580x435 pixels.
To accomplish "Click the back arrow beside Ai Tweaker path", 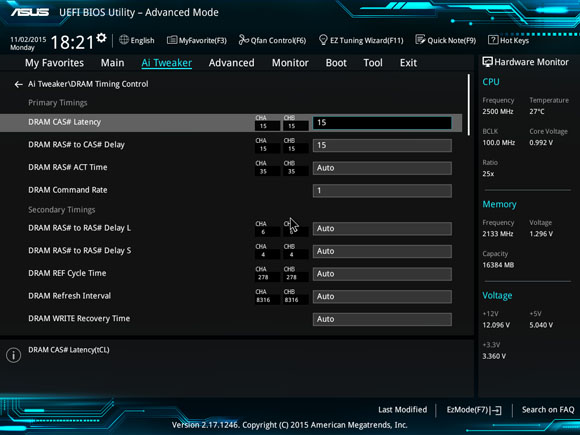I will pos(18,85).
